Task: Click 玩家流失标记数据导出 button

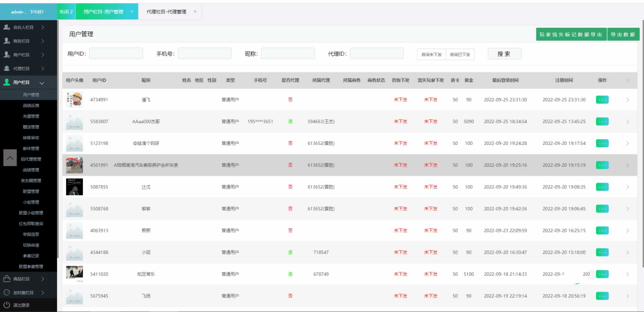Action: click(x=571, y=35)
